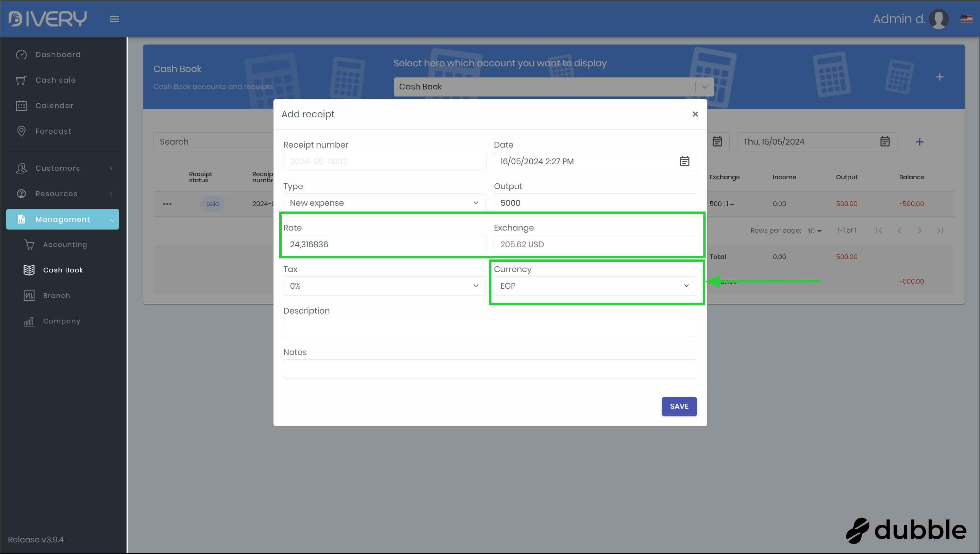Click the Admin user avatar
The image size is (980, 554).
coord(938,19)
